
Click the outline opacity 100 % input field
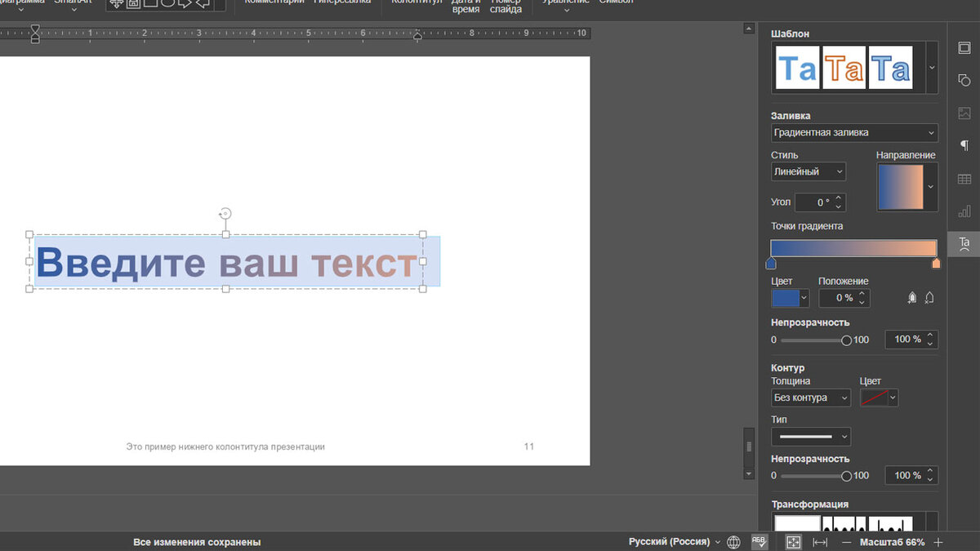pyautogui.click(x=905, y=476)
